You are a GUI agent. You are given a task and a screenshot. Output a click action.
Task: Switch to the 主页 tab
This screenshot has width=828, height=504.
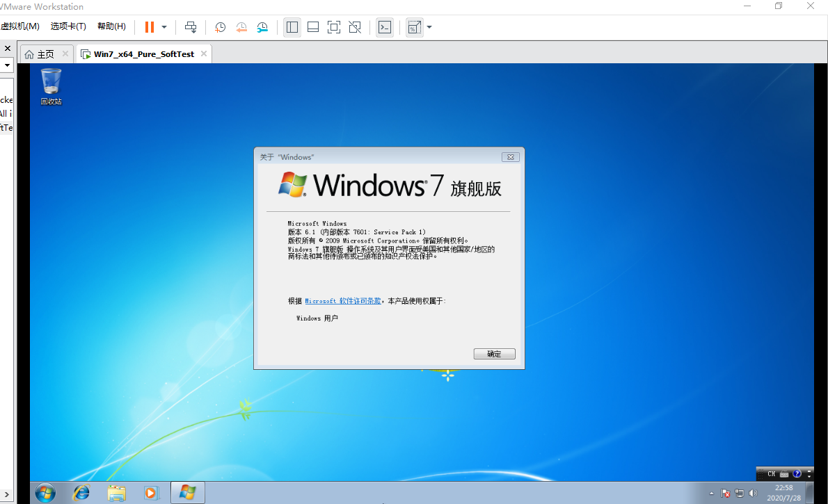click(x=40, y=53)
